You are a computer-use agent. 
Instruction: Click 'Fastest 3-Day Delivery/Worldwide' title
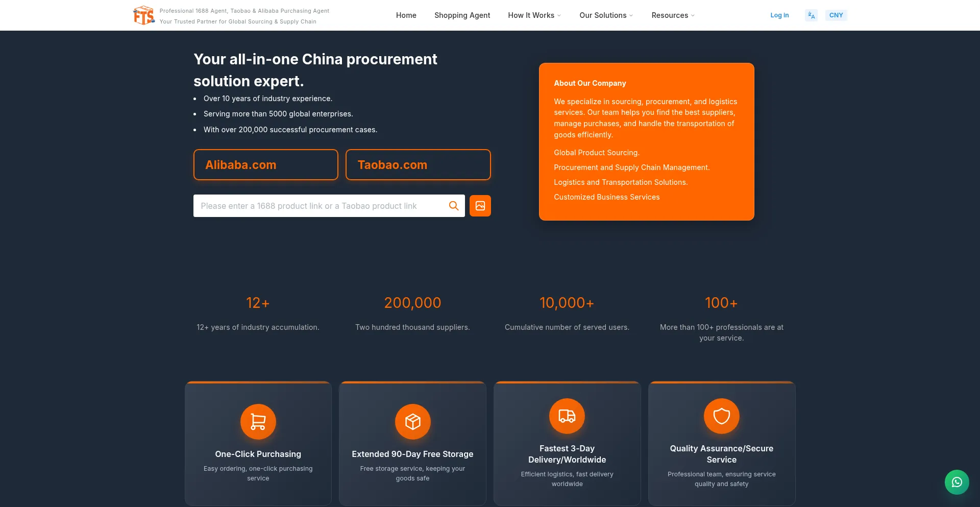click(x=567, y=454)
